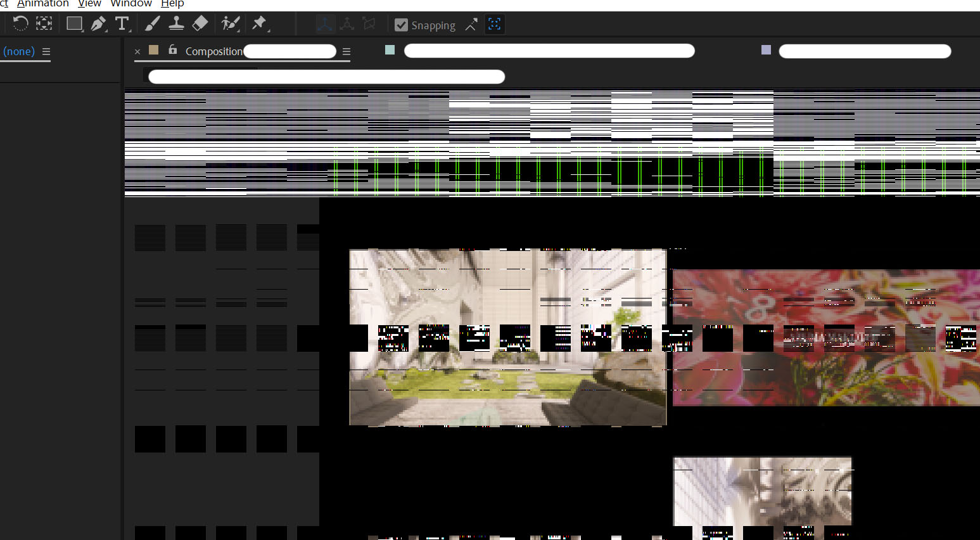Click the tan color label beside Composition
Viewport: 980px width, 540px height.
153,49
